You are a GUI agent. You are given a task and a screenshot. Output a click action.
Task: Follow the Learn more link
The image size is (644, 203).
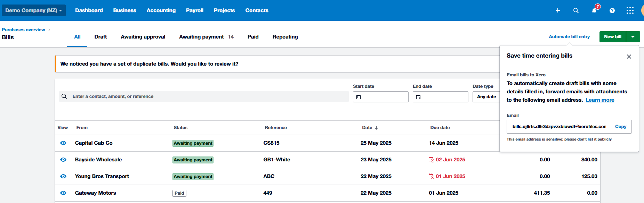(x=599, y=100)
